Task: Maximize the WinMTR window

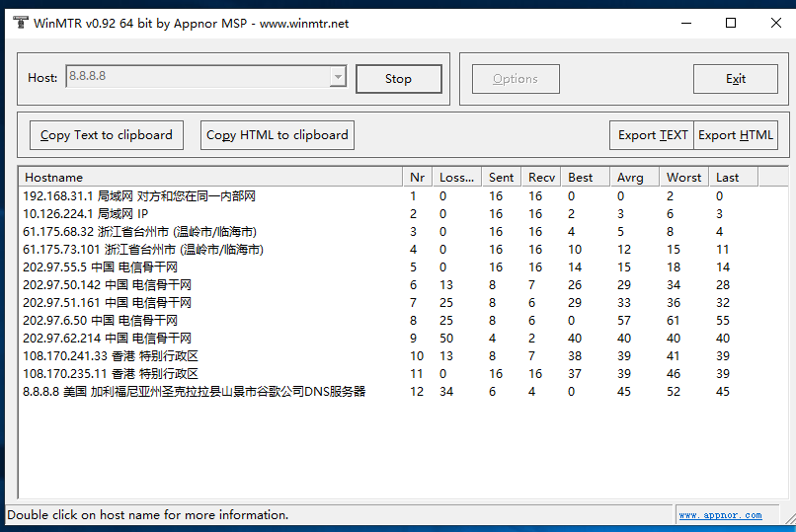Action: (x=731, y=23)
